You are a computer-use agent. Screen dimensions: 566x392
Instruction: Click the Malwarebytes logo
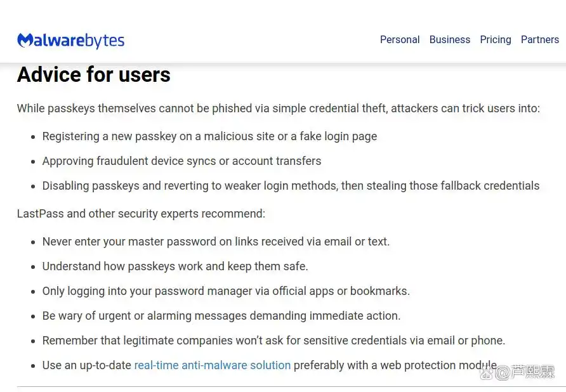[x=70, y=41]
